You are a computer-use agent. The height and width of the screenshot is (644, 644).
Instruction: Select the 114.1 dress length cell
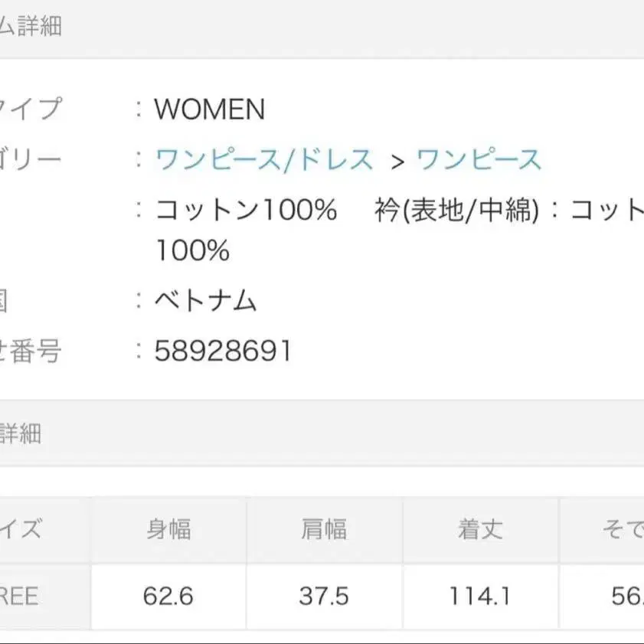480,597
